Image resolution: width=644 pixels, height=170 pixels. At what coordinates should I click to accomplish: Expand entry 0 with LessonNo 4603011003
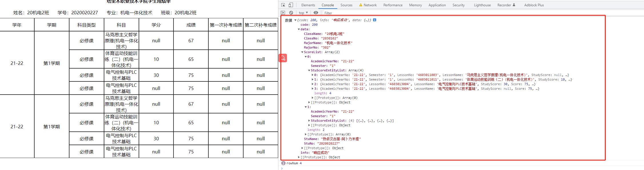312,75
